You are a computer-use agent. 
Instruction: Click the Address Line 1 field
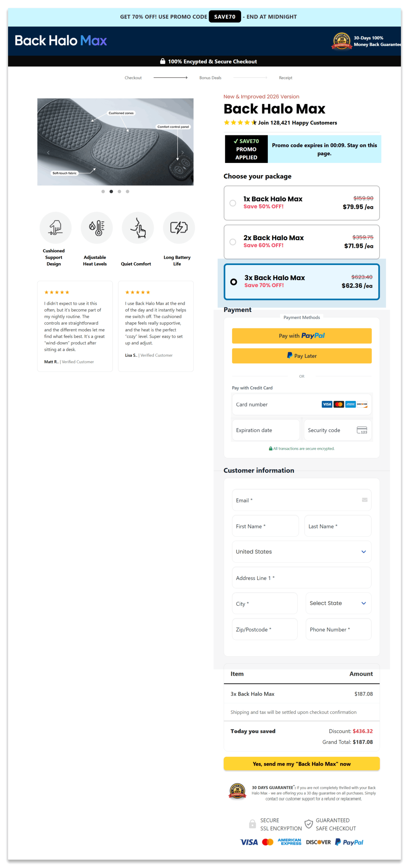pos(302,578)
